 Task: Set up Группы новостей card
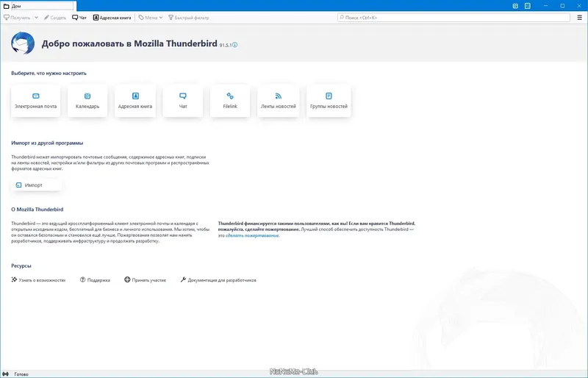point(329,101)
